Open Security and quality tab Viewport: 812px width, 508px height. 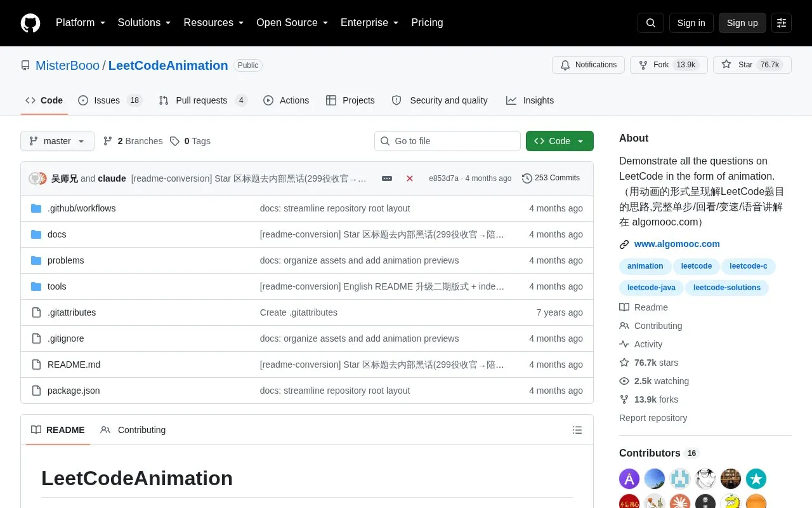point(440,100)
